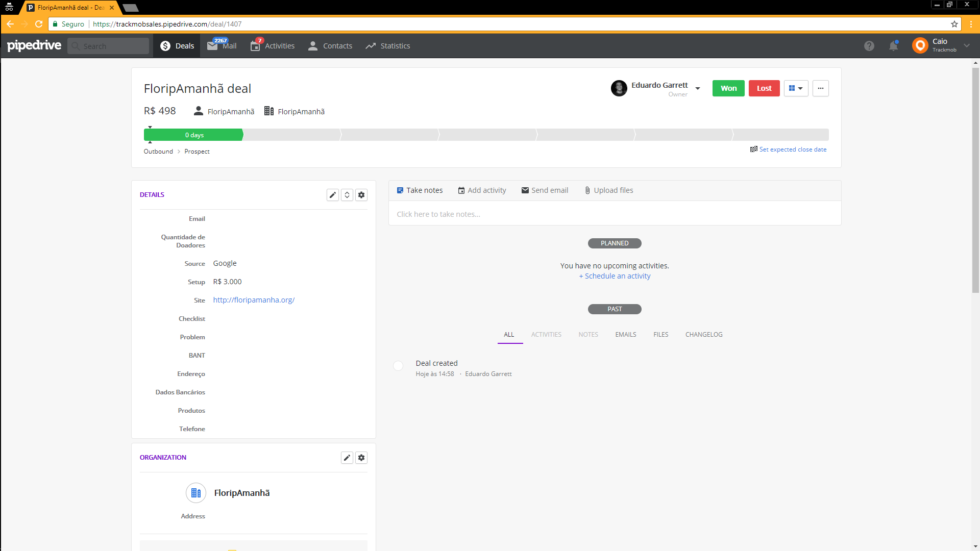Expand the deal owner dropdown arrow
Image resolution: width=980 pixels, height=551 pixels.
pyautogui.click(x=698, y=88)
